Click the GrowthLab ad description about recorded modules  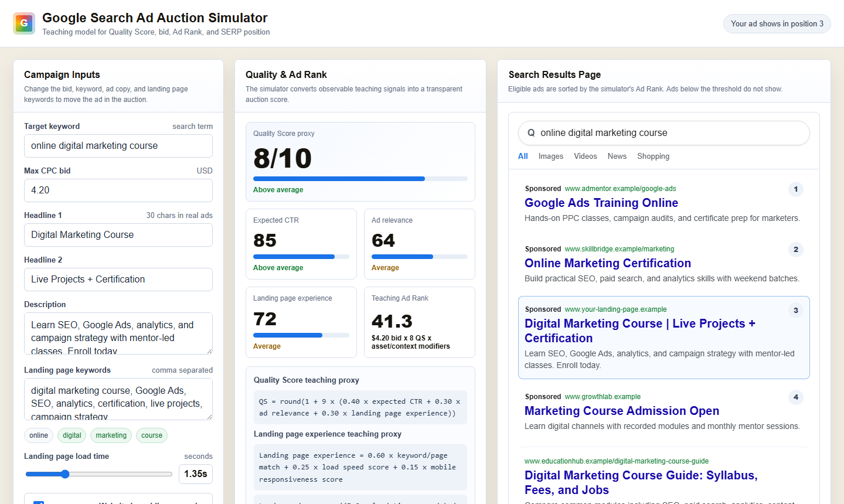pyautogui.click(x=662, y=426)
